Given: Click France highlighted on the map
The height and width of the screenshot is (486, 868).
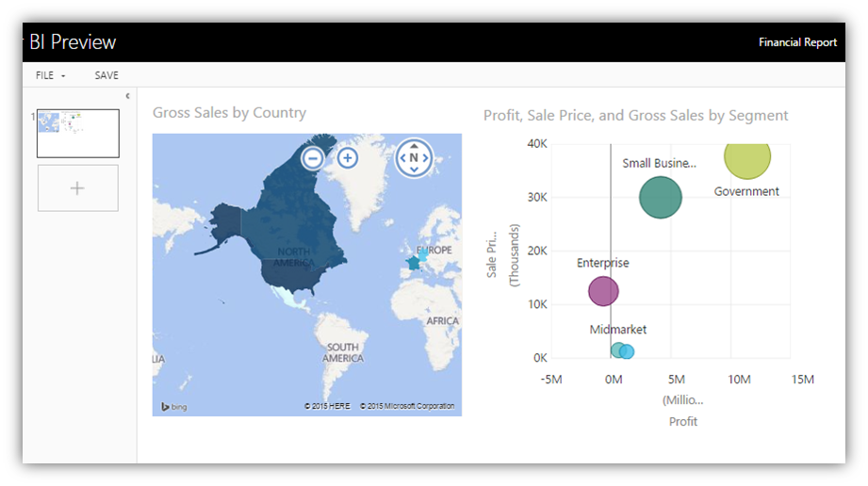Looking at the screenshot, I should [413, 263].
